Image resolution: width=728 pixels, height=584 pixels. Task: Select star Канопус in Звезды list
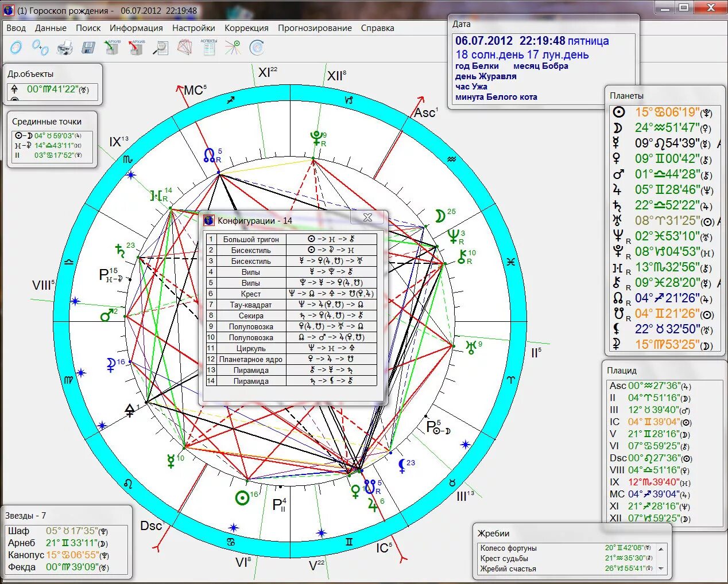pos(58,555)
